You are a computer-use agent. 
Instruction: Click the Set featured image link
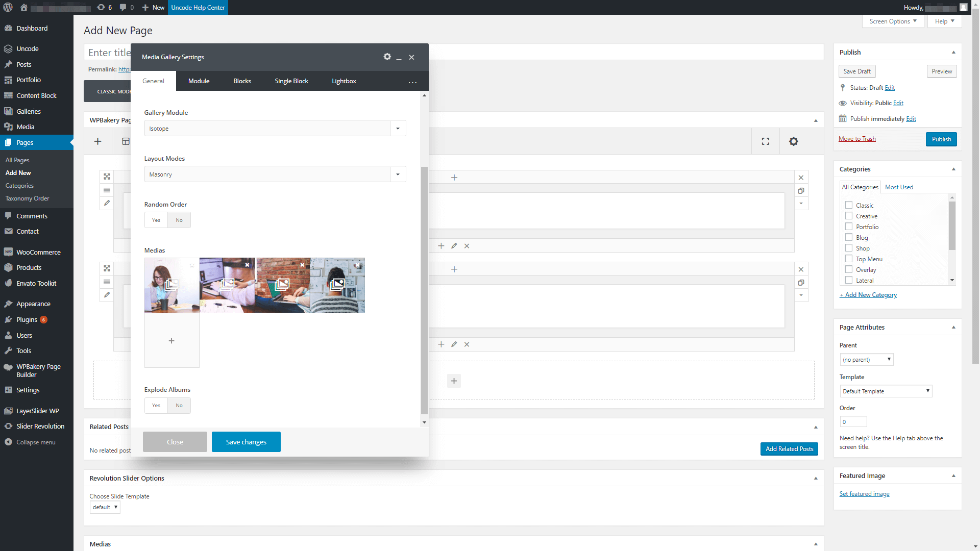[865, 494]
